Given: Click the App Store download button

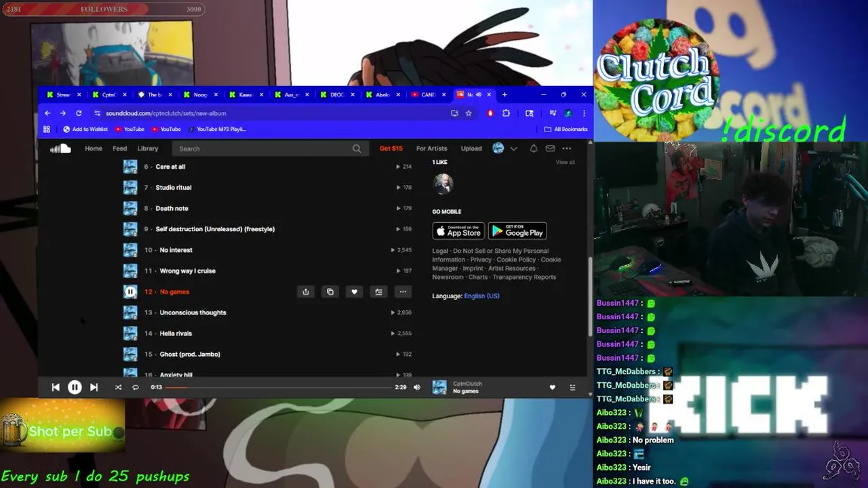Looking at the screenshot, I should 458,230.
